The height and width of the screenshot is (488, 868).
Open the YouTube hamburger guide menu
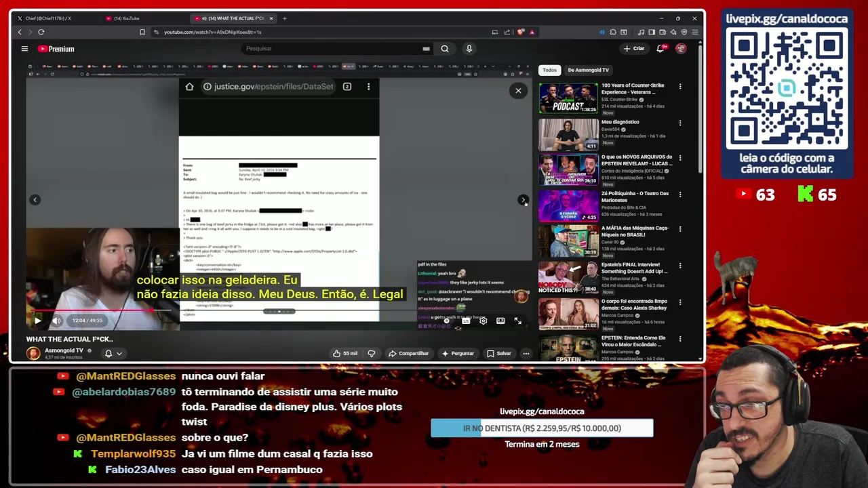coord(24,49)
